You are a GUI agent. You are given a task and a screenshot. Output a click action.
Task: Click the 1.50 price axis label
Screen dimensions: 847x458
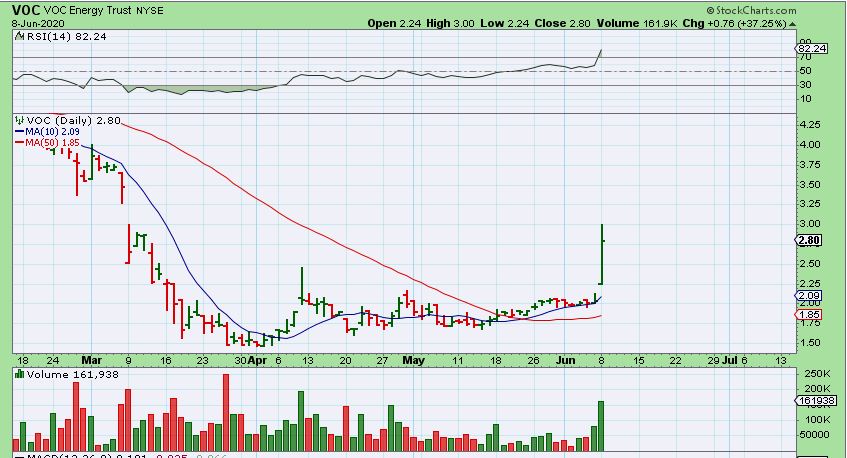[x=810, y=343]
